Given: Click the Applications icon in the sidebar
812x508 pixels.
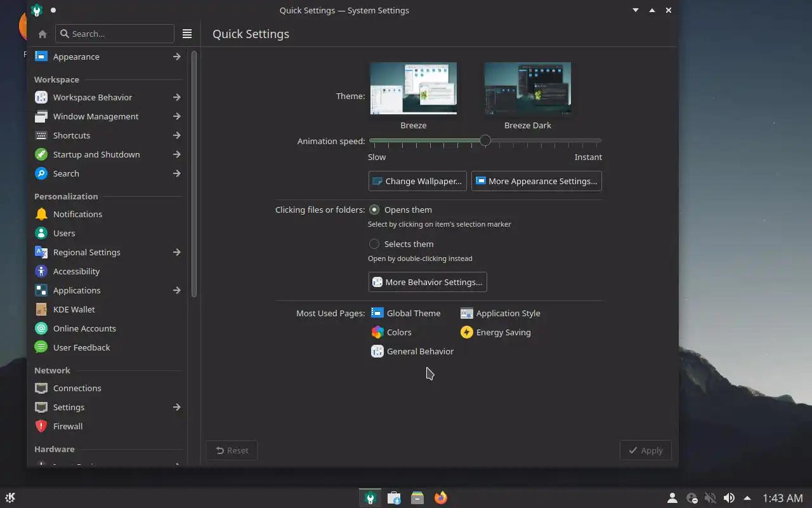Looking at the screenshot, I should pyautogui.click(x=41, y=290).
